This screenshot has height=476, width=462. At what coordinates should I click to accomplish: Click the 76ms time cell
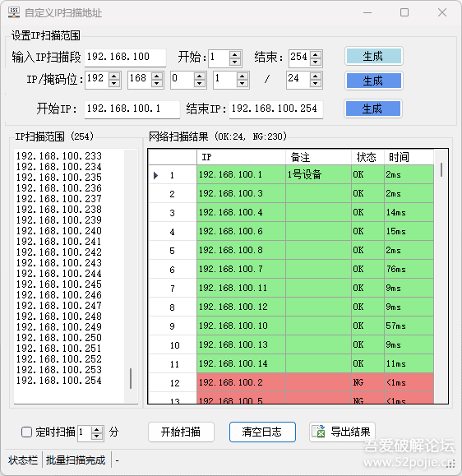click(x=409, y=269)
